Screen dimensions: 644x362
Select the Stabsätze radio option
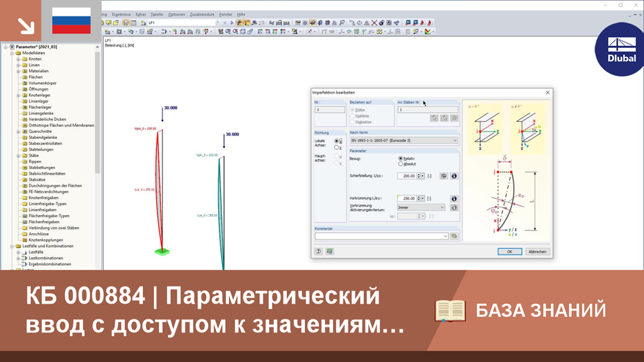360,122
